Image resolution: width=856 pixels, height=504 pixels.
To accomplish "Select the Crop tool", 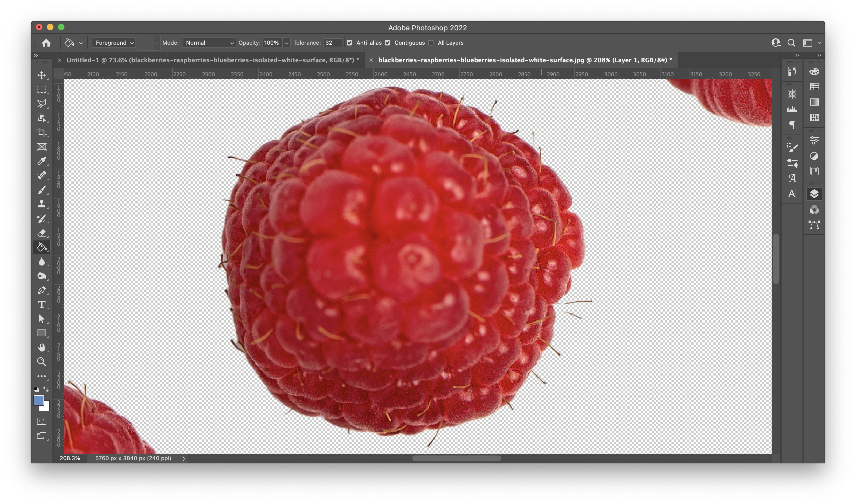I will 42,132.
